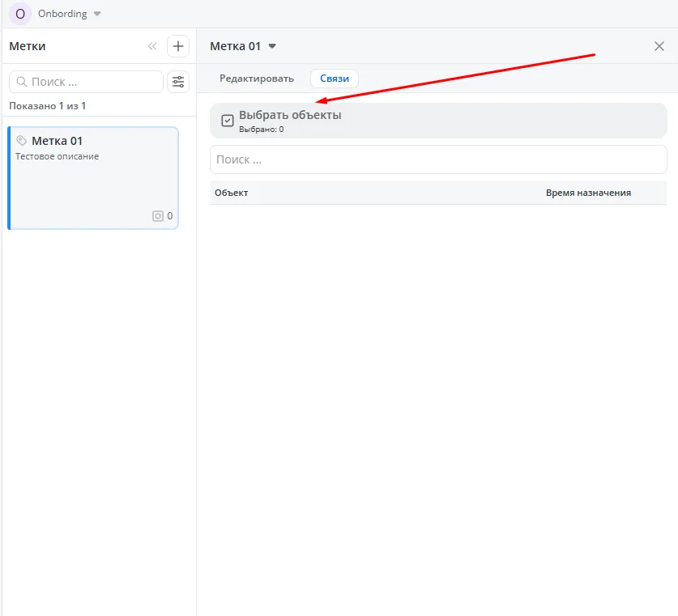
Task: Open the dropdown arrow beside the Метка 01 title
Action: (272, 46)
